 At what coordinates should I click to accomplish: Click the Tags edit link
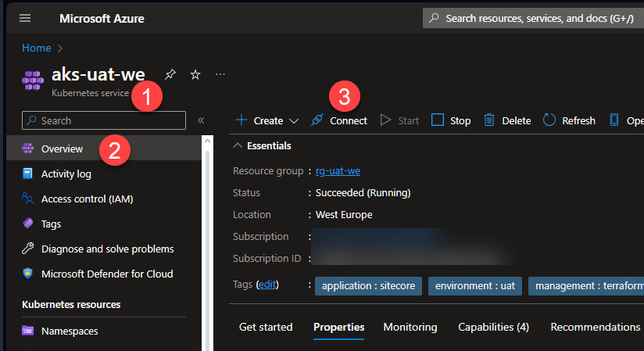pyautogui.click(x=267, y=285)
